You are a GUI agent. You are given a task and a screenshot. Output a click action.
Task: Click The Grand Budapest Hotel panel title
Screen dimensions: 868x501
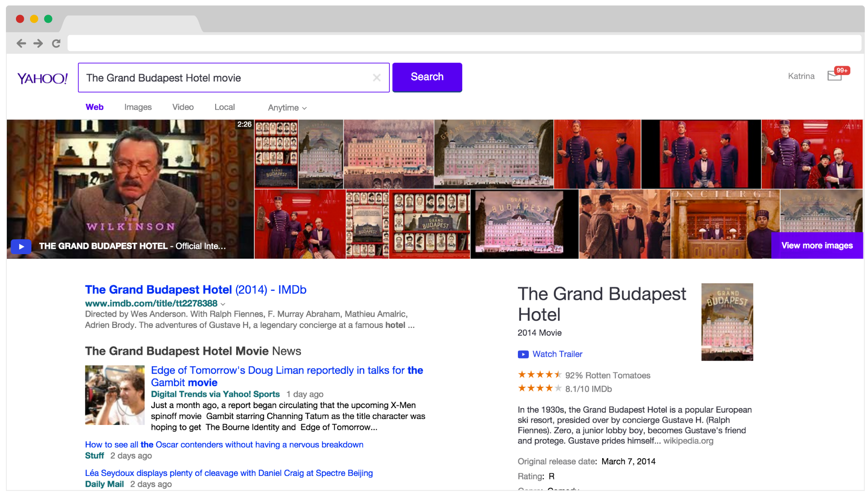click(602, 304)
